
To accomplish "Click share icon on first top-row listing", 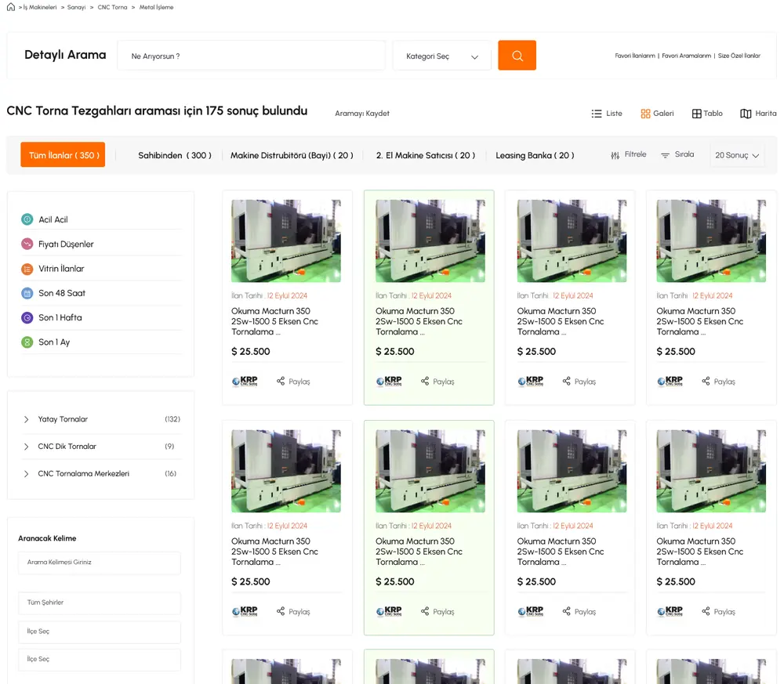I will (x=281, y=382).
